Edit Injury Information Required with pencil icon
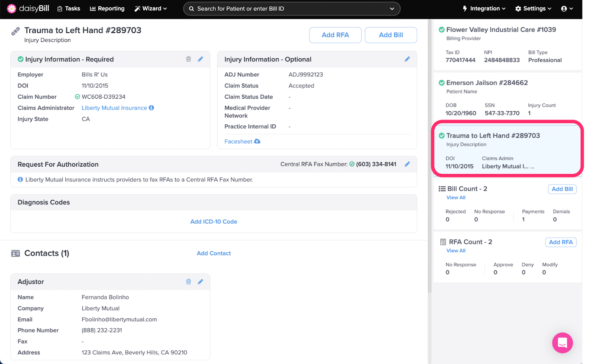 [x=200, y=59]
